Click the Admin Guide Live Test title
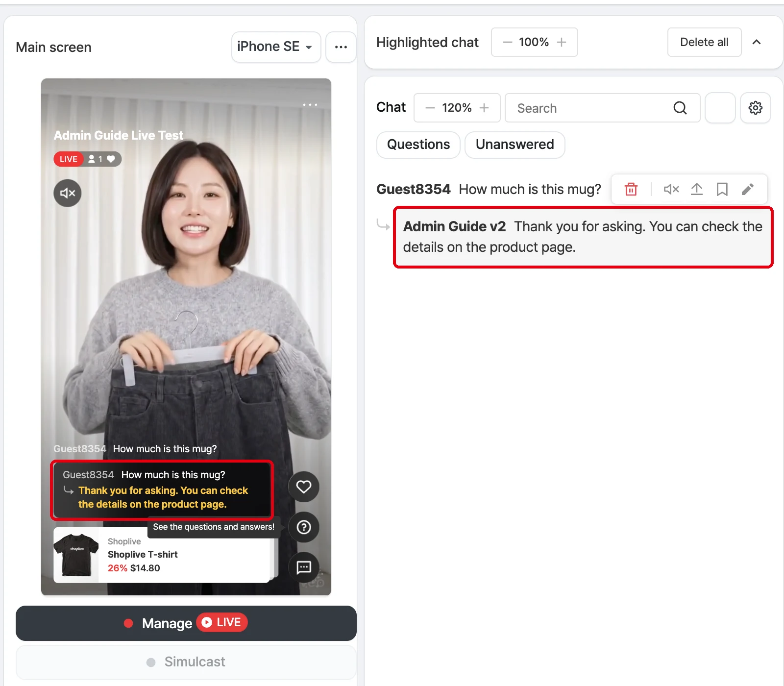This screenshot has height=686, width=784. click(x=119, y=135)
